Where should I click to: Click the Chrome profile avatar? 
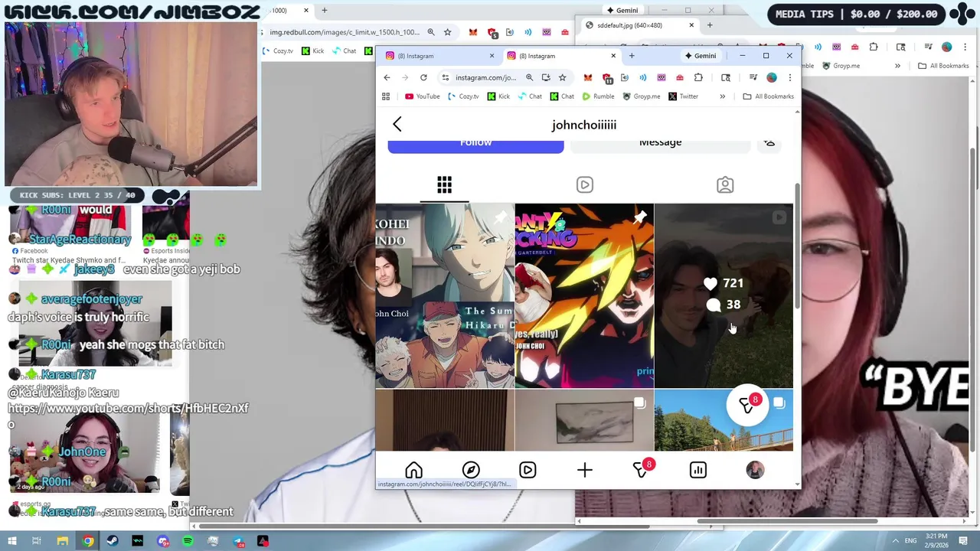(772, 77)
